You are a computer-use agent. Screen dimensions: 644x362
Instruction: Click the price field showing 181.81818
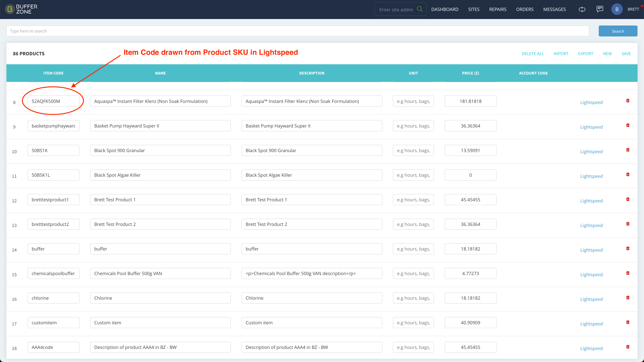pyautogui.click(x=470, y=101)
